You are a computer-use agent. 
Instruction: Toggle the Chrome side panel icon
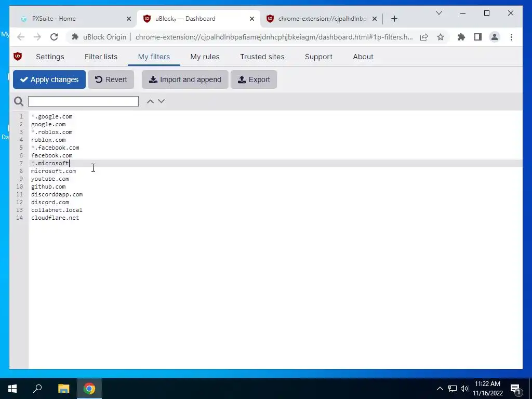coord(478,37)
